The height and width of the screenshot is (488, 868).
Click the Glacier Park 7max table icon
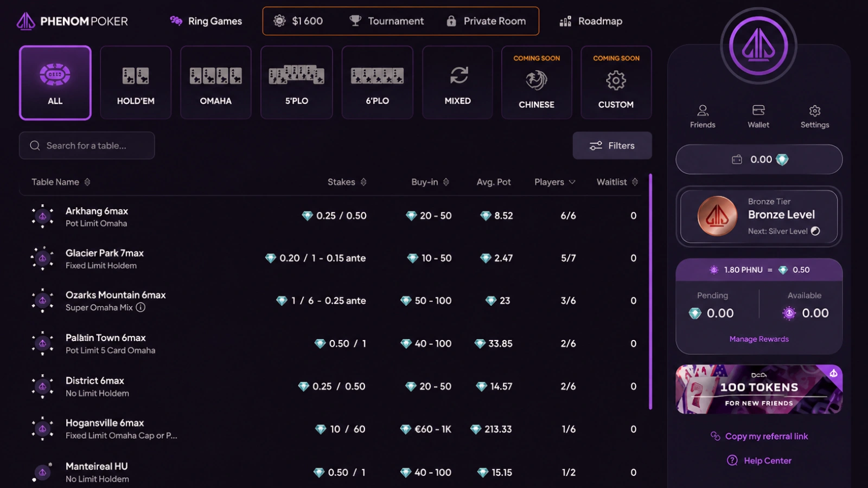point(42,259)
